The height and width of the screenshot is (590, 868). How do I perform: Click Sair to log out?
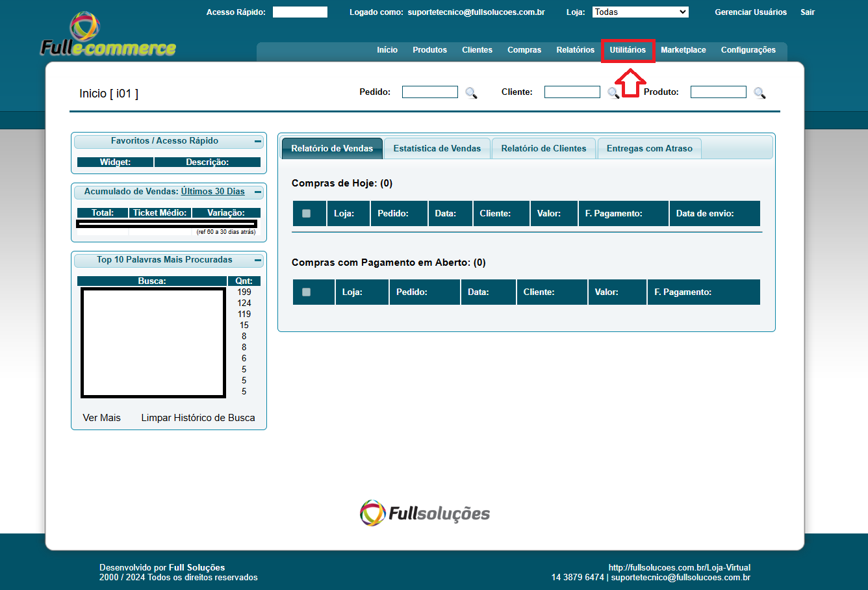point(808,12)
